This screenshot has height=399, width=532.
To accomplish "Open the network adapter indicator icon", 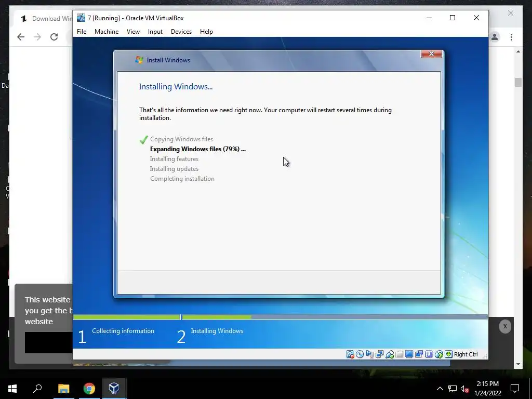I will [379, 354].
